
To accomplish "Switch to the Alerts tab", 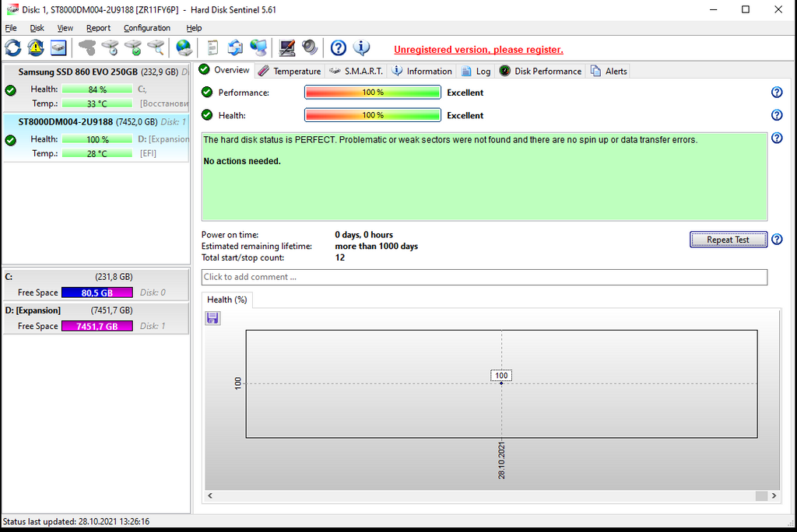I will pos(609,71).
